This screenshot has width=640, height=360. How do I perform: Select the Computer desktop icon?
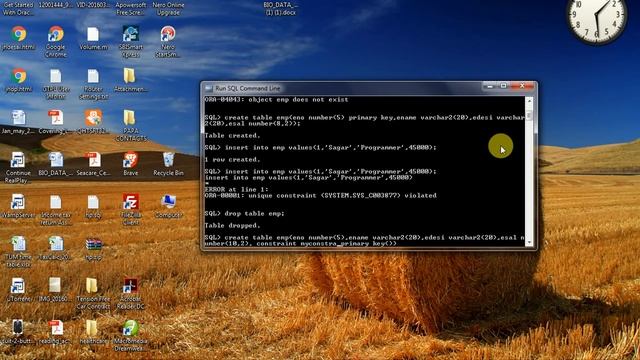pos(168,202)
